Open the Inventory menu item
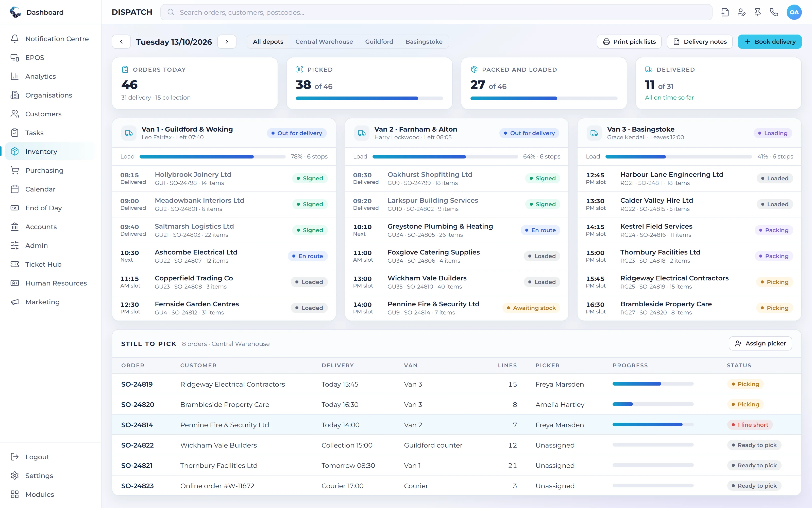Image resolution: width=812 pixels, height=508 pixels. pyautogui.click(x=50, y=152)
